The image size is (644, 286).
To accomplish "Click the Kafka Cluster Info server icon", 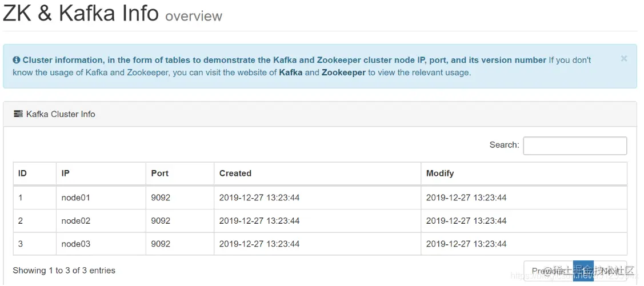I will [18, 114].
